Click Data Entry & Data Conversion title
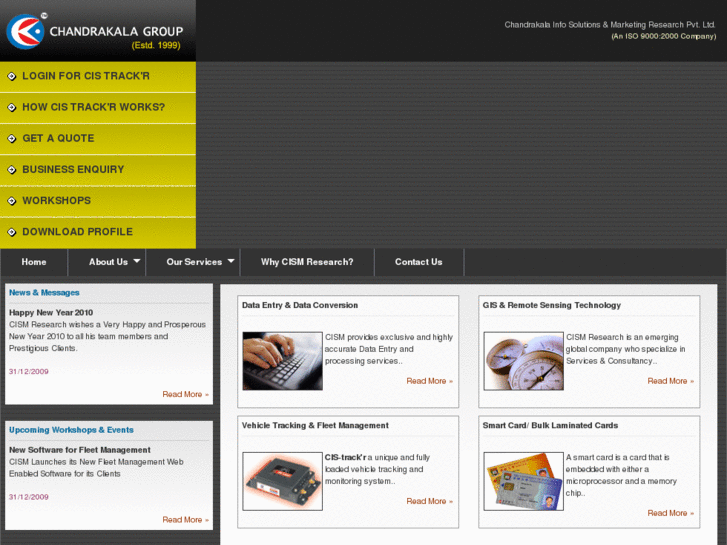Viewport: 727px width, 545px height. pyautogui.click(x=300, y=305)
